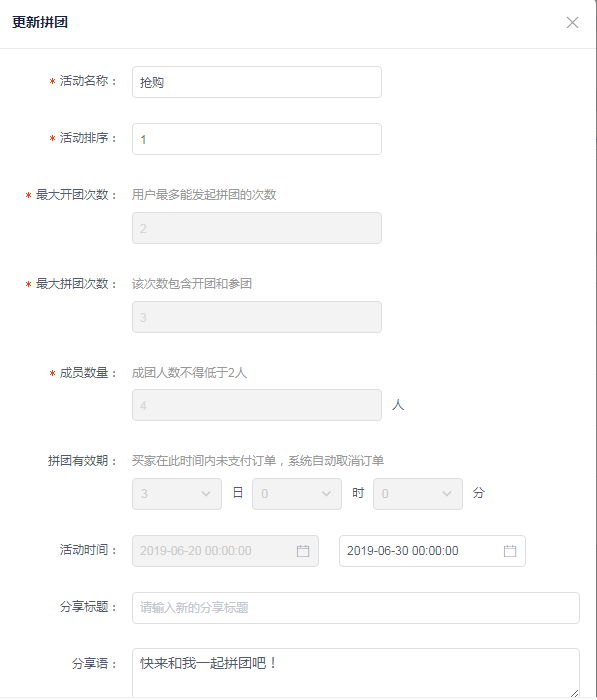Open the calendar icon of the start date field
The height and width of the screenshot is (700, 597).
point(303,551)
